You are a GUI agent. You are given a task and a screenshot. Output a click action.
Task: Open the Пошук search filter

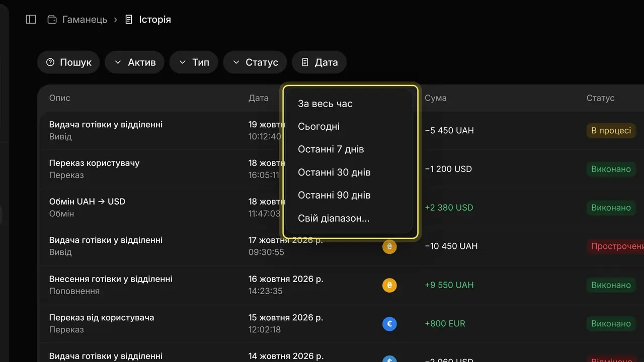point(68,62)
